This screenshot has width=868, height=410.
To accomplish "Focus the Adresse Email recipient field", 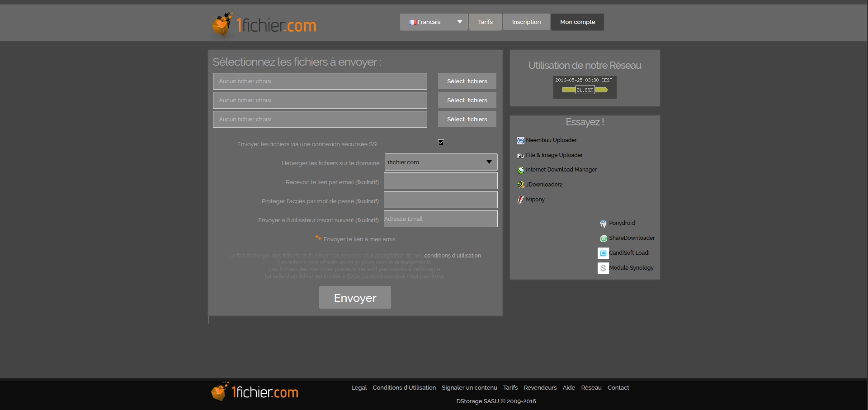I will click(x=441, y=219).
